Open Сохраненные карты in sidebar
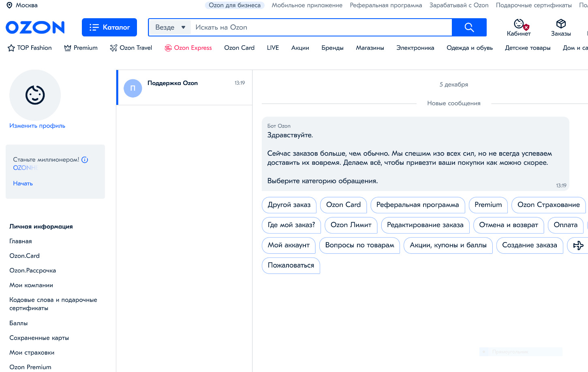The image size is (588, 372). click(x=39, y=338)
